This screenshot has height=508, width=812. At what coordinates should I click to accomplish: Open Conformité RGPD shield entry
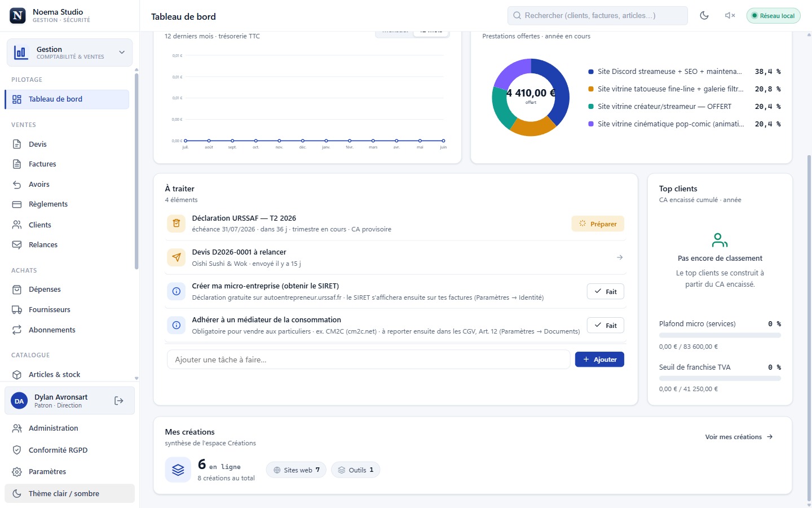pos(69,450)
